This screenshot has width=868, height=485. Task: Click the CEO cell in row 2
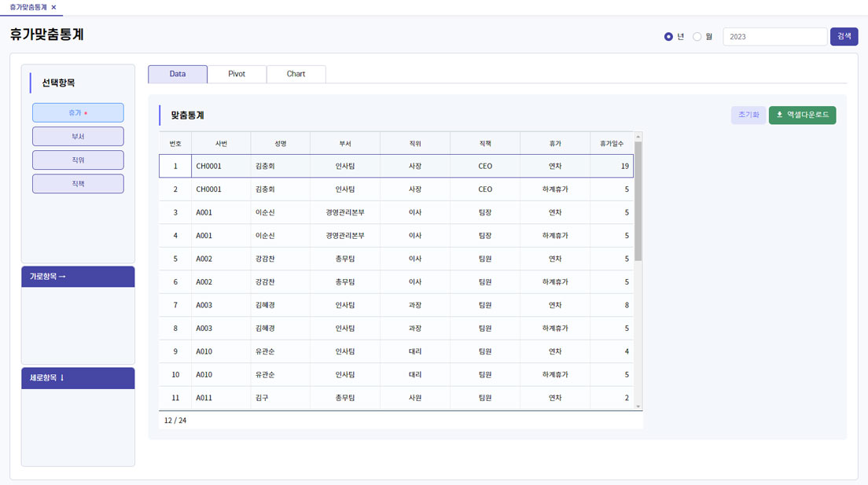click(x=485, y=189)
